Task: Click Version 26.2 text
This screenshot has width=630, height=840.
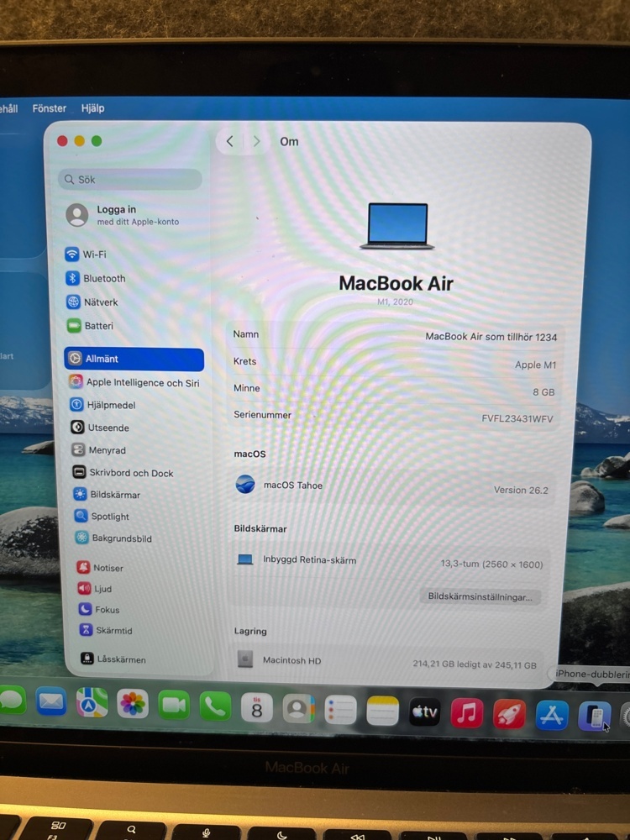Action: [521, 490]
